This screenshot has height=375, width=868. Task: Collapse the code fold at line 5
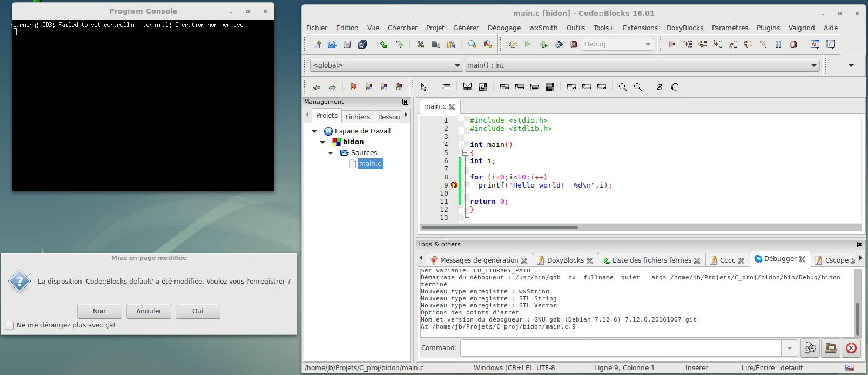point(465,153)
